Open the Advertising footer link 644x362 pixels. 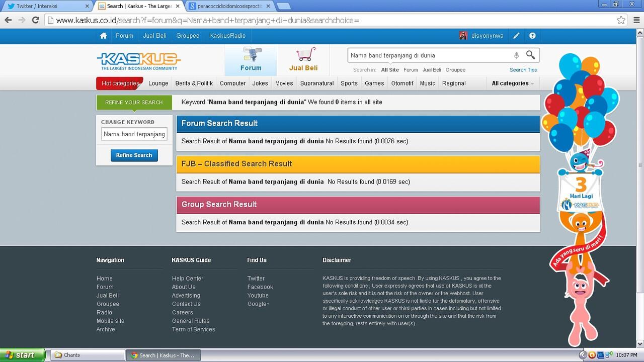click(186, 296)
